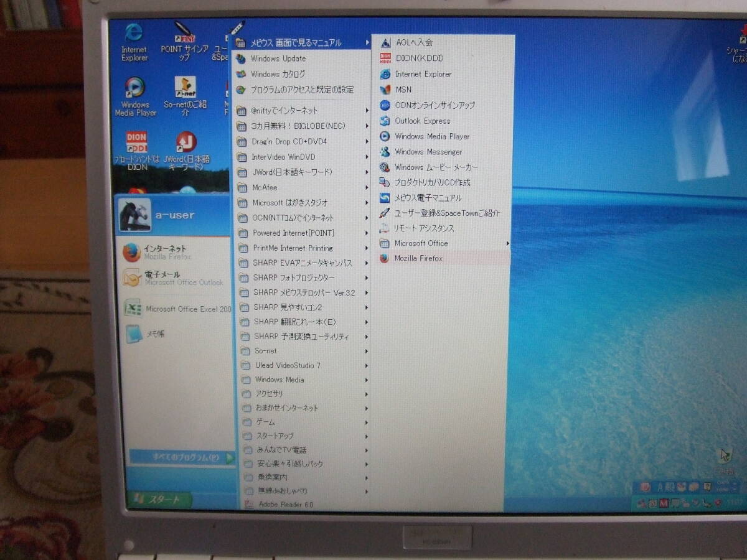Click the スタート button
The height and width of the screenshot is (560, 747).
[159, 499]
